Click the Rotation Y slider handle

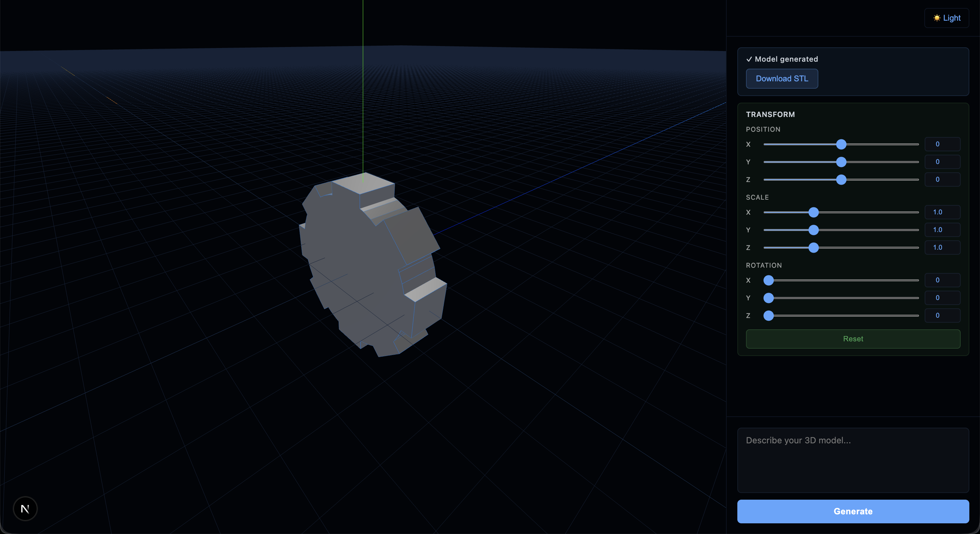click(768, 298)
